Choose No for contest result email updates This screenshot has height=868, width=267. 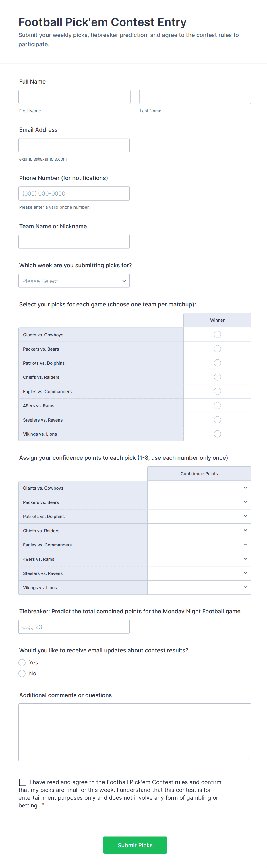(x=22, y=673)
